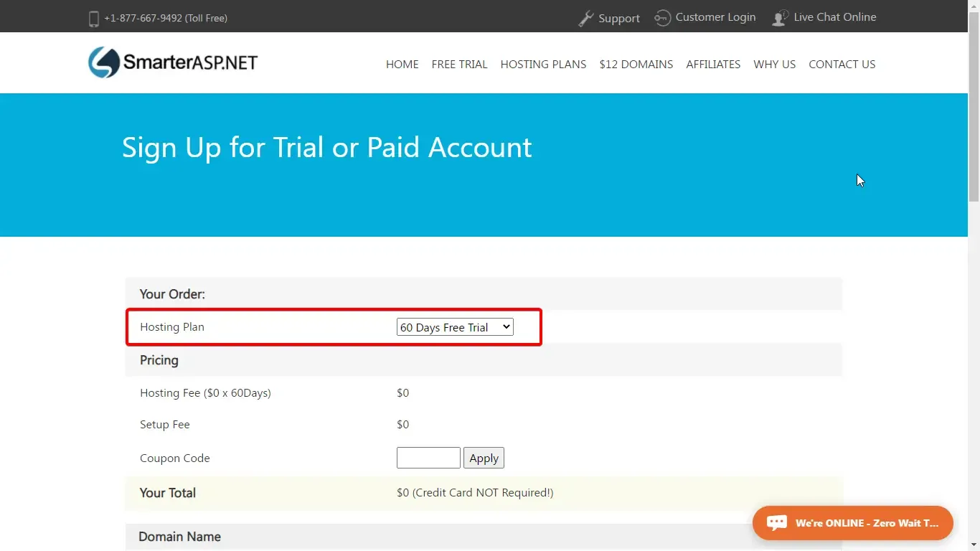Viewport: 980px width, 551px height.
Task: Switch to the FREE TRIAL menu item
Action: 459,64
